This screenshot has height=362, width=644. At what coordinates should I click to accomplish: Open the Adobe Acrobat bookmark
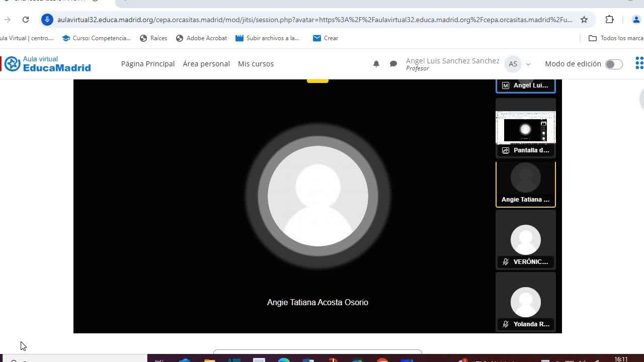pyautogui.click(x=201, y=38)
